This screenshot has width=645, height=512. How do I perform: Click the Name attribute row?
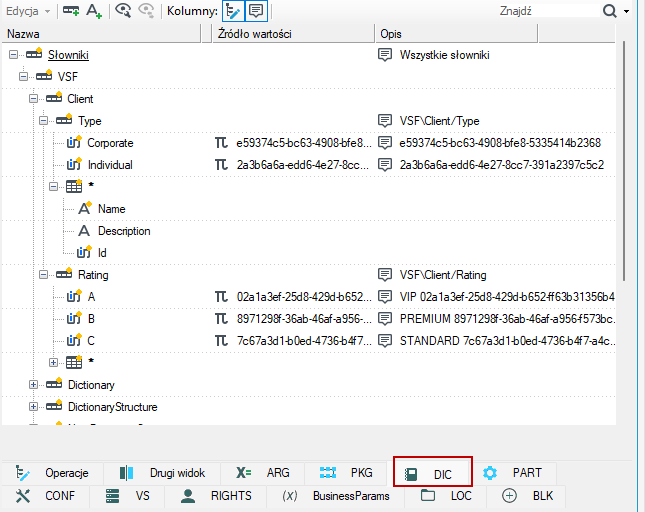point(111,209)
